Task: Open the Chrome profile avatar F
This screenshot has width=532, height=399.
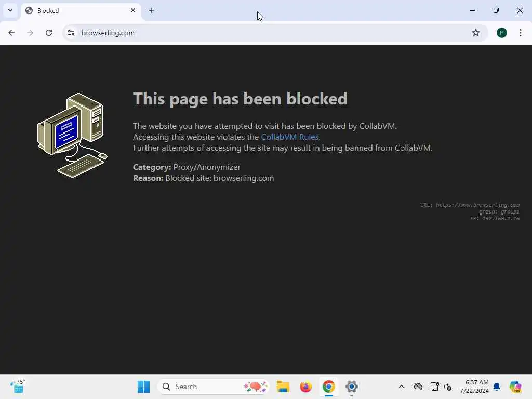Action: pyautogui.click(x=502, y=33)
